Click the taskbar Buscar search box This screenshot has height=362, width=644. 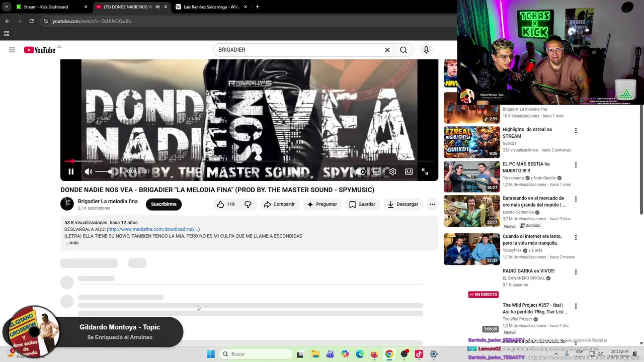pos(256,354)
